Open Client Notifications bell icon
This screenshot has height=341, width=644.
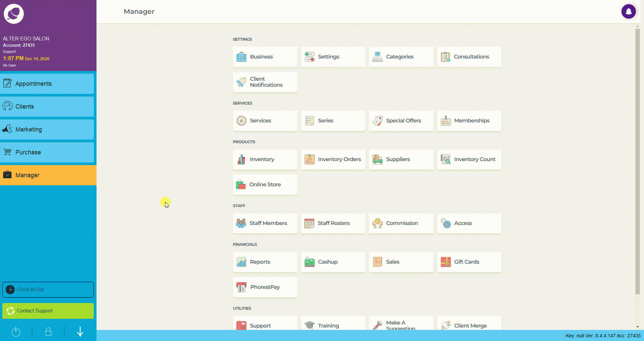(241, 82)
